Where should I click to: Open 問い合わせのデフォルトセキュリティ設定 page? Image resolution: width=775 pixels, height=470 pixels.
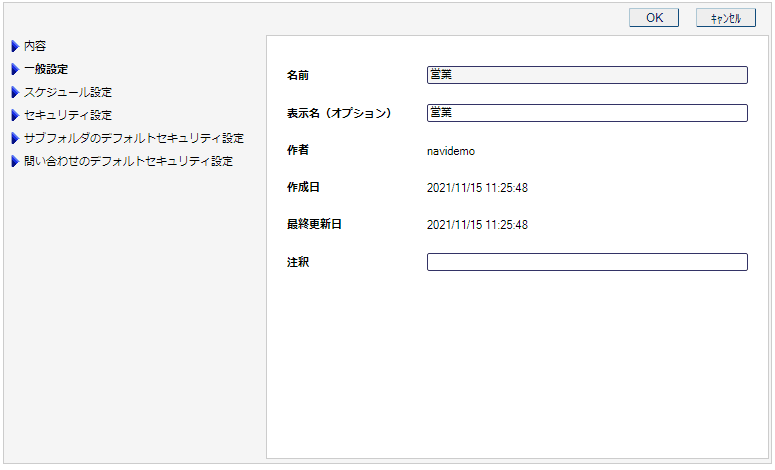(x=129, y=161)
